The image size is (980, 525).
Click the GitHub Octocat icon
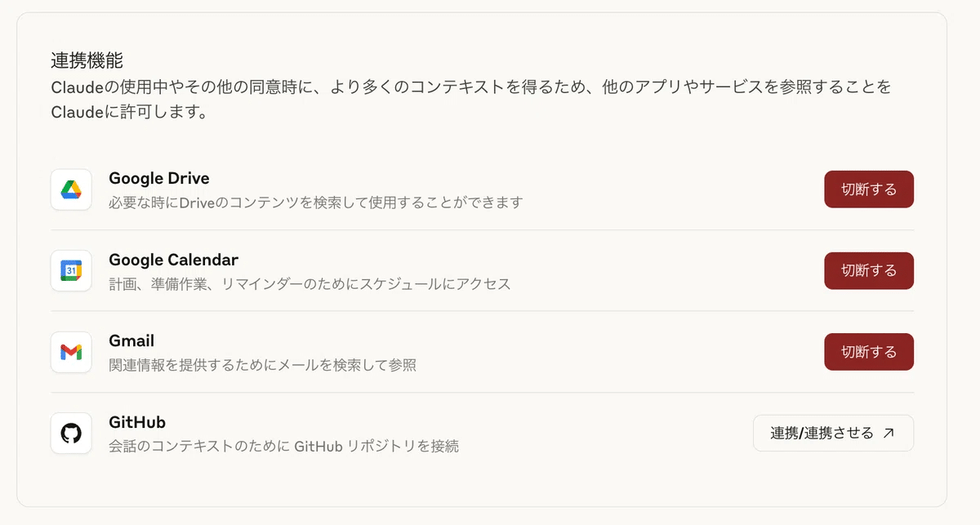(x=71, y=433)
